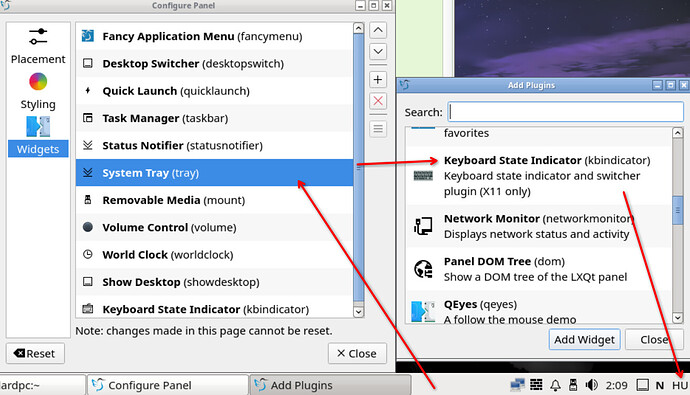The height and width of the screenshot is (395, 690).
Task: Open the Placement settings page
Action: tap(38, 46)
